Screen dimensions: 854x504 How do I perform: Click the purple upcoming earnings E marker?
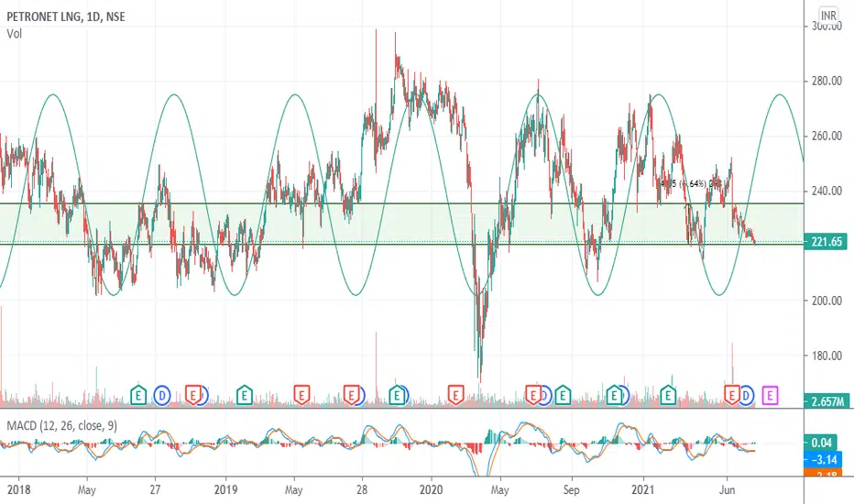770,394
